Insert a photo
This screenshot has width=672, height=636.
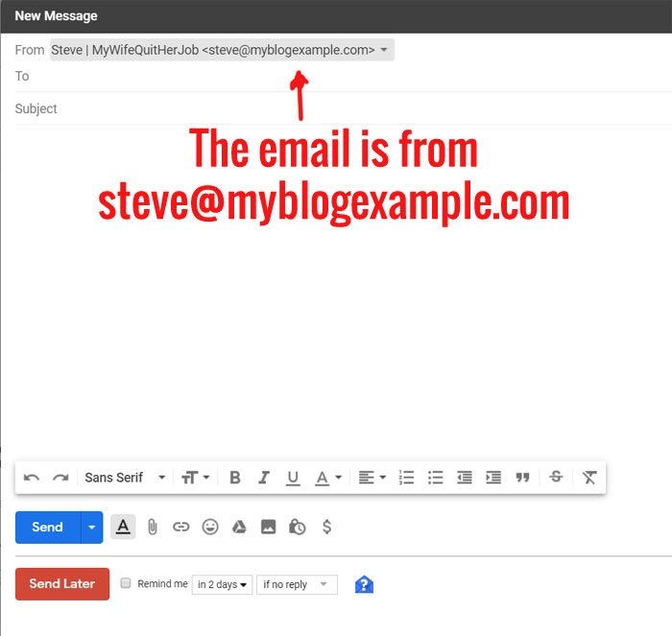[x=268, y=527]
